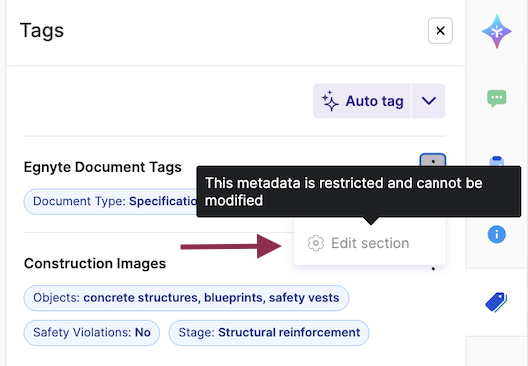Click the Construction Images heading
Screen dimensions: 528x366
click(x=95, y=263)
